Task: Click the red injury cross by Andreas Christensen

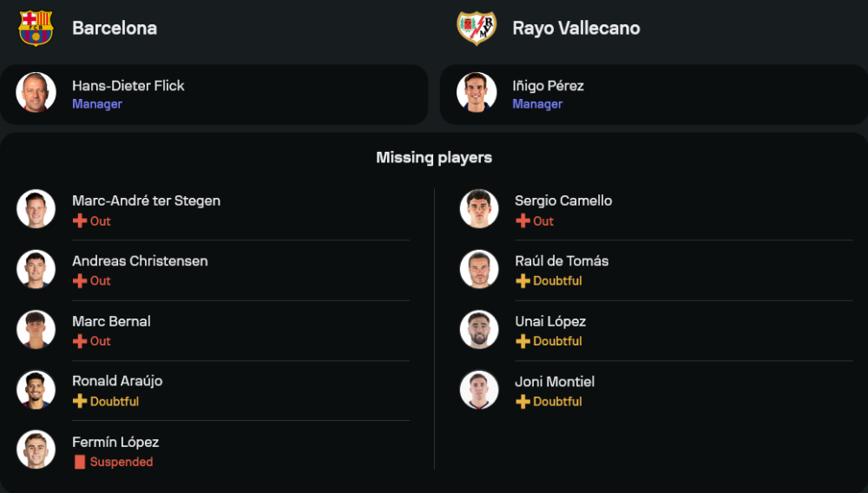Action: coord(80,281)
